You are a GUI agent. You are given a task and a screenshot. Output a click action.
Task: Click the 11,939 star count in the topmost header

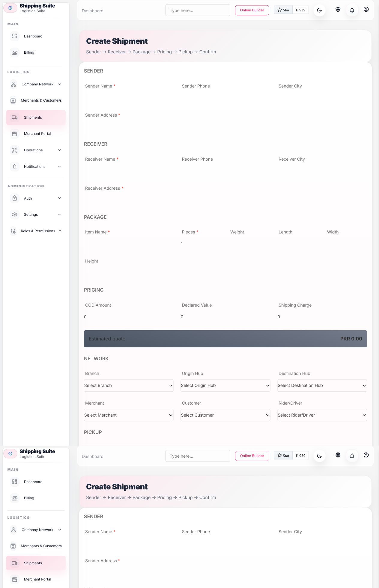point(300,10)
